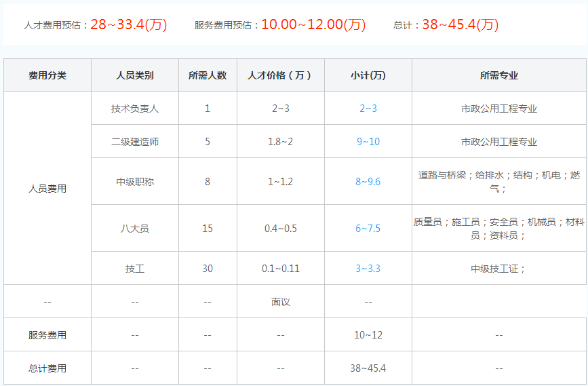Screen dimensions: 588x386
Task: Select the 人员费用 category cell
Action: coord(47,189)
